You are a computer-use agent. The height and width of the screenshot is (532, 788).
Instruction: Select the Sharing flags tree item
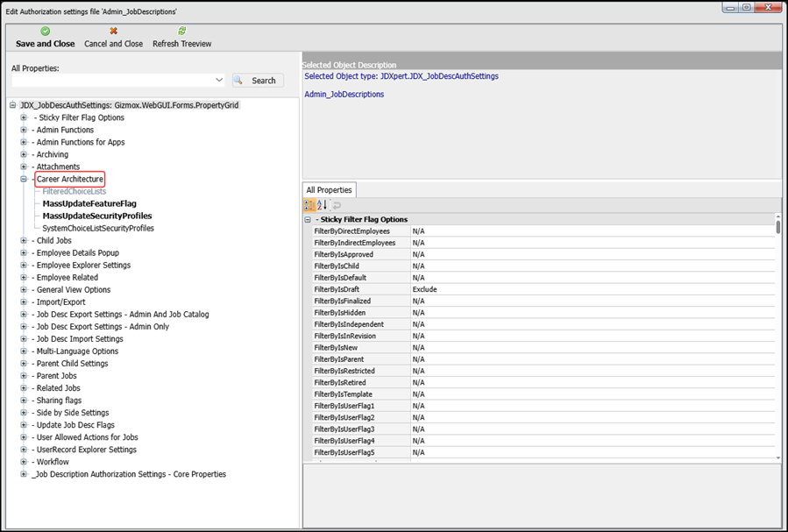point(59,401)
